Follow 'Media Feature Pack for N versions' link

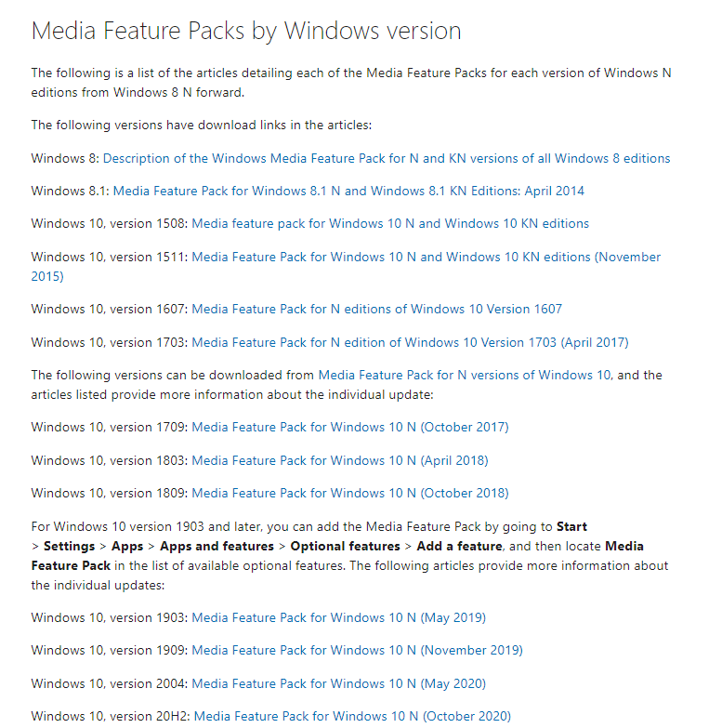click(465, 375)
